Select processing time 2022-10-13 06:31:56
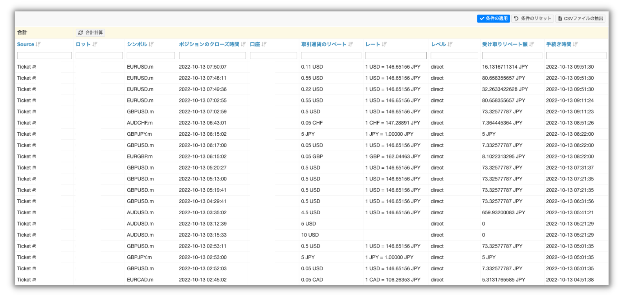 tap(570, 202)
